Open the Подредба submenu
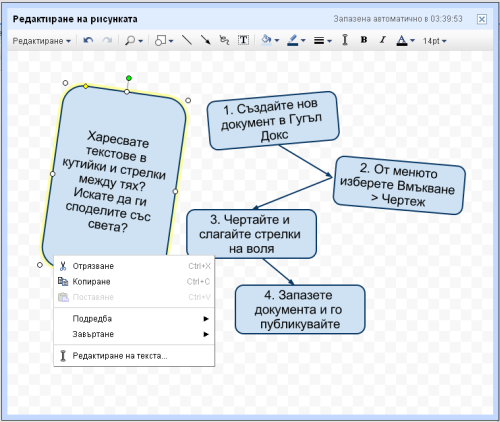The image size is (500, 422). (x=134, y=319)
